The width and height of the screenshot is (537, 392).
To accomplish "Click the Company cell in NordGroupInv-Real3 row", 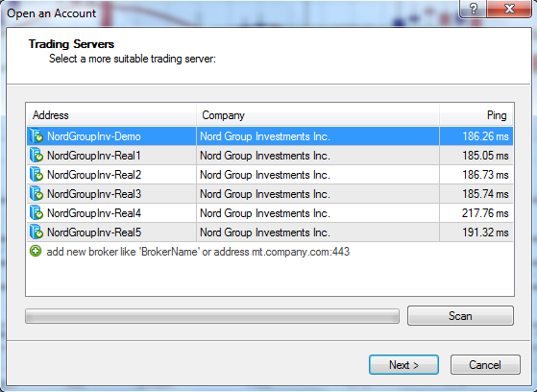I will pyautogui.click(x=318, y=194).
